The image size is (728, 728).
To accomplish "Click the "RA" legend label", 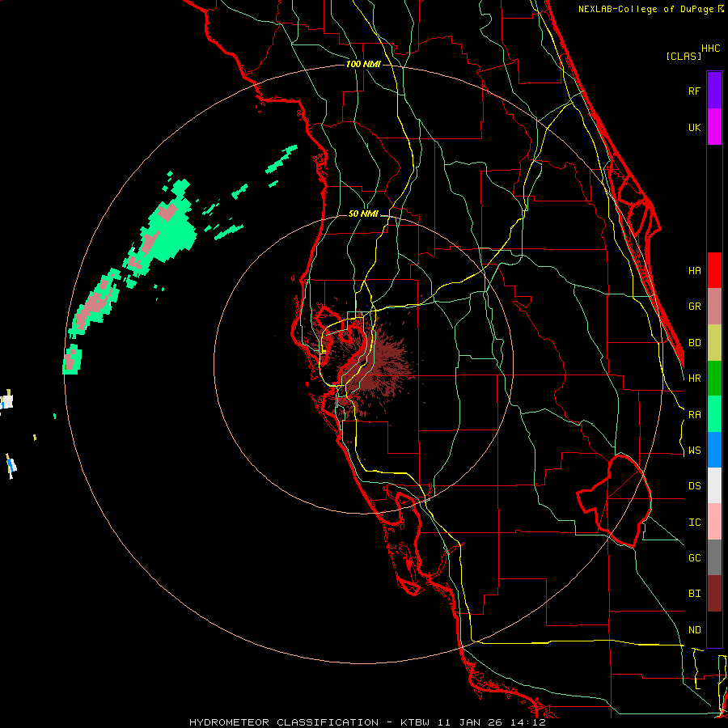I will tap(694, 415).
